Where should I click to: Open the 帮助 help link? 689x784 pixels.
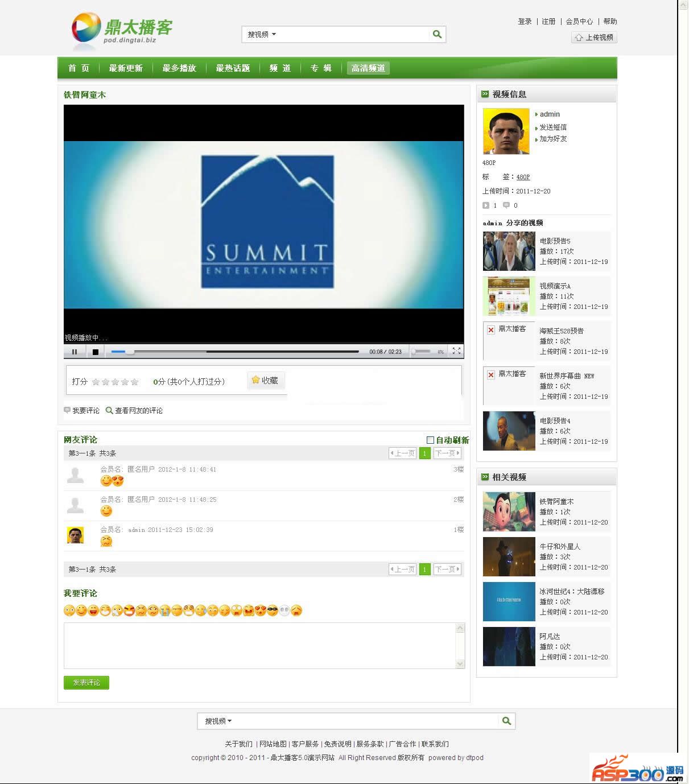[610, 22]
